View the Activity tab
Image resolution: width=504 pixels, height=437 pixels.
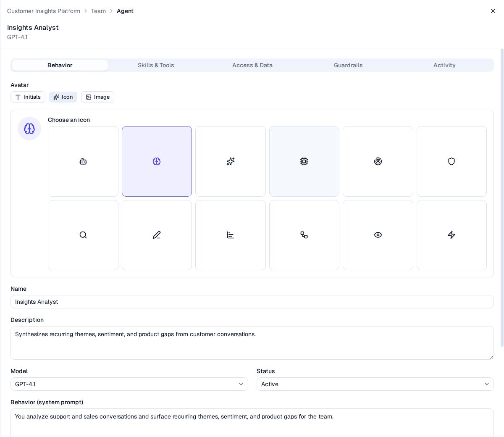point(444,65)
